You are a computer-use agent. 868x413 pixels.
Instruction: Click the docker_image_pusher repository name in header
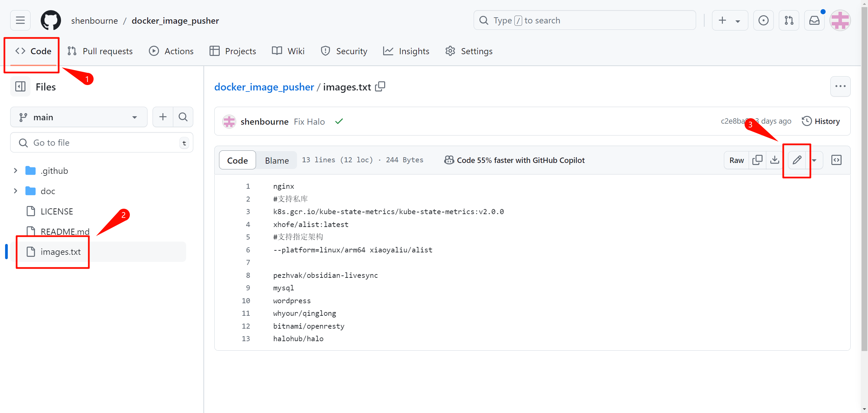point(175,21)
